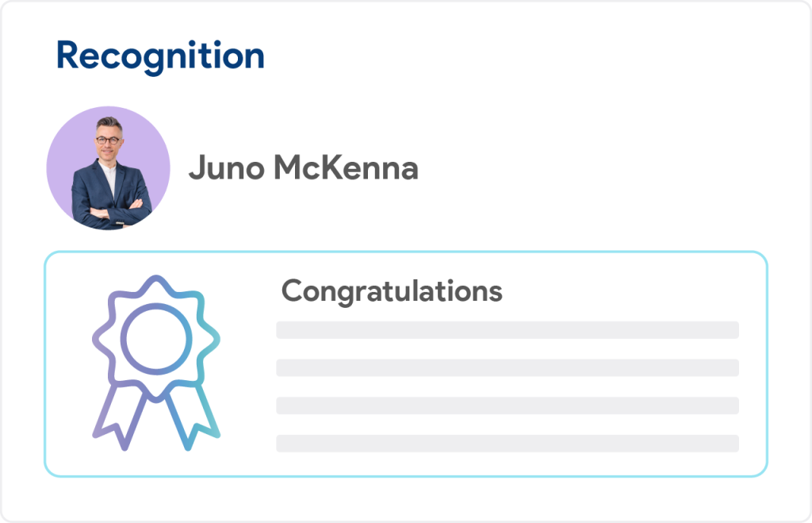
Task: Click the Recognition heading
Action: pyautogui.click(x=160, y=56)
